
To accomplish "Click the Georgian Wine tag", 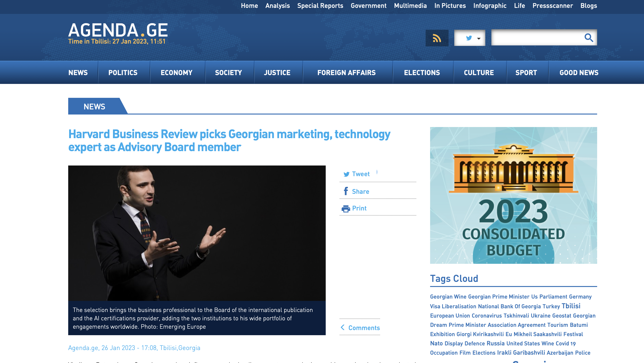I will point(448,296).
